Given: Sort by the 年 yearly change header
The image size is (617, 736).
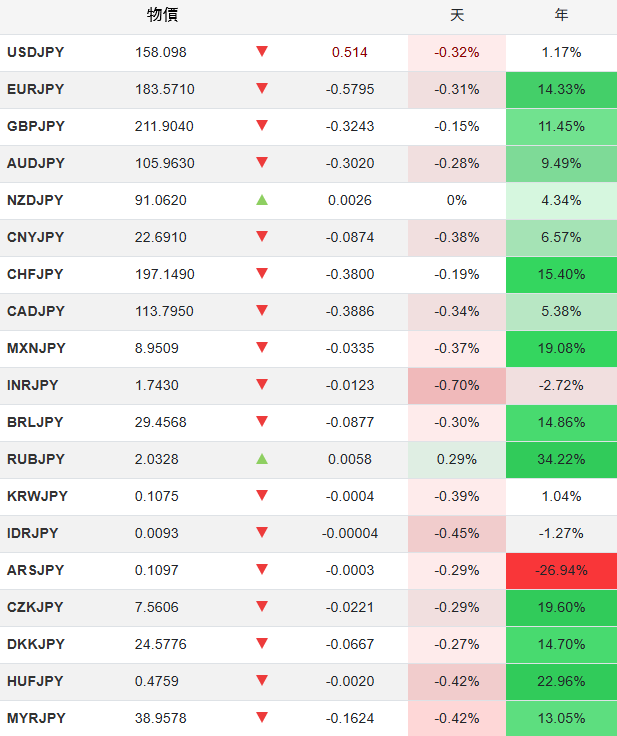Looking at the screenshot, I should click(x=561, y=15).
